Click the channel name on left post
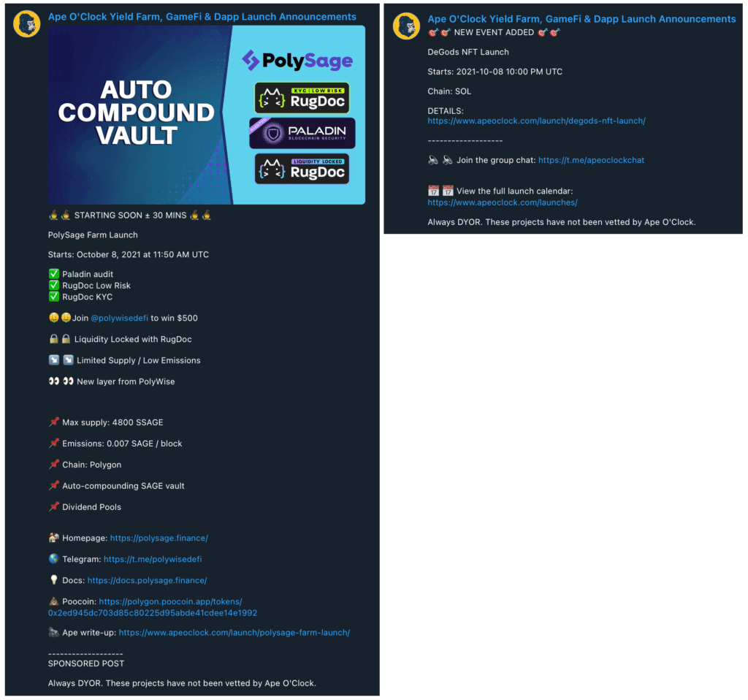The image size is (748, 700). [x=202, y=17]
